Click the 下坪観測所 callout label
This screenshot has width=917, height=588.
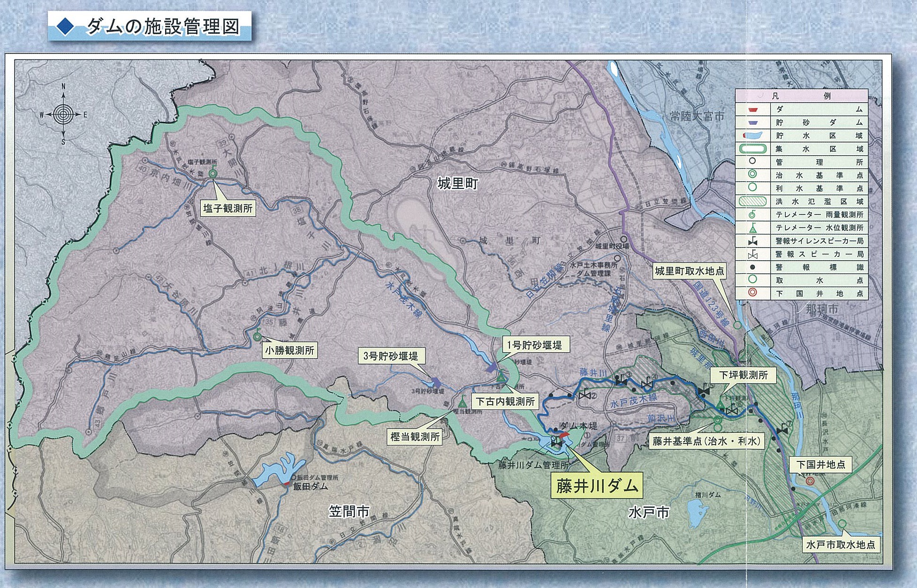click(x=743, y=376)
